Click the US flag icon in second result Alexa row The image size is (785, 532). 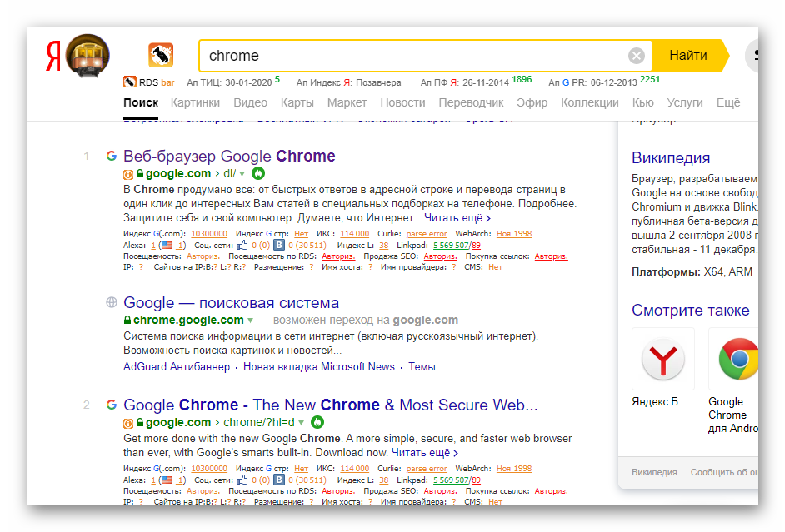pyautogui.click(x=167, y=480)
